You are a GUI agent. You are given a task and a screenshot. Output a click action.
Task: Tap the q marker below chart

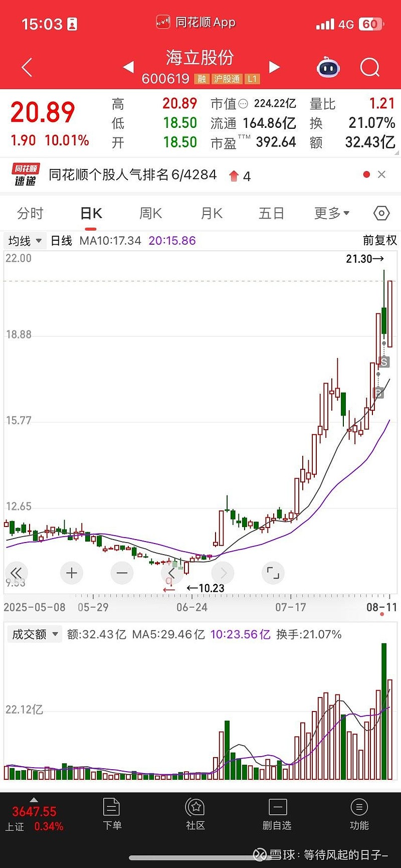169,582
